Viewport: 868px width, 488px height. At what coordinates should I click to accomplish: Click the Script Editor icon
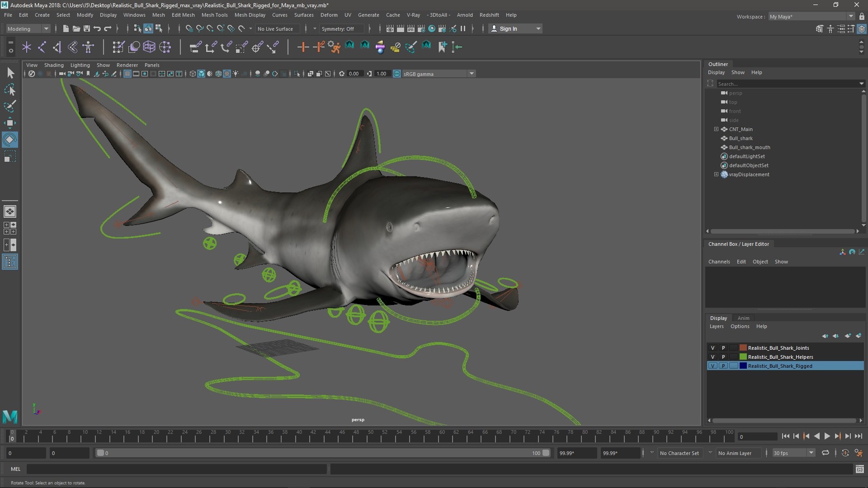[859, 469]
